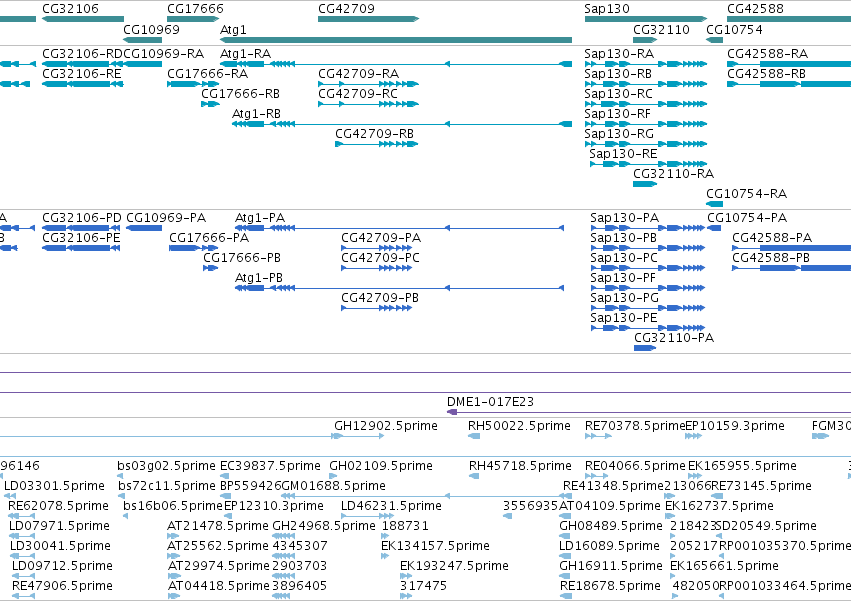Select the CG32106-RE transcript
This screenshot has height=601, width=851.
click(83, 84)
